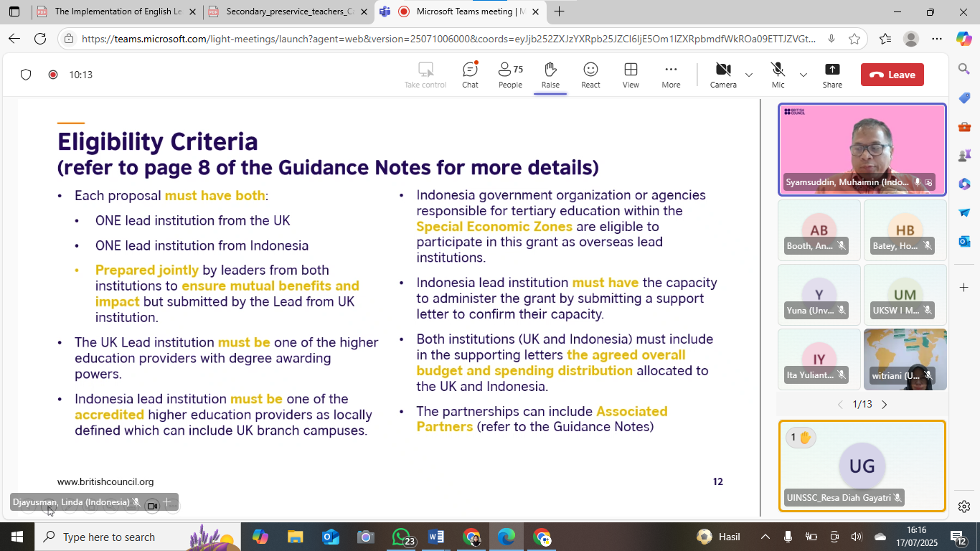Show hidden system tray icons
This screenshot has height=551, width=980.
click(765, 537)
